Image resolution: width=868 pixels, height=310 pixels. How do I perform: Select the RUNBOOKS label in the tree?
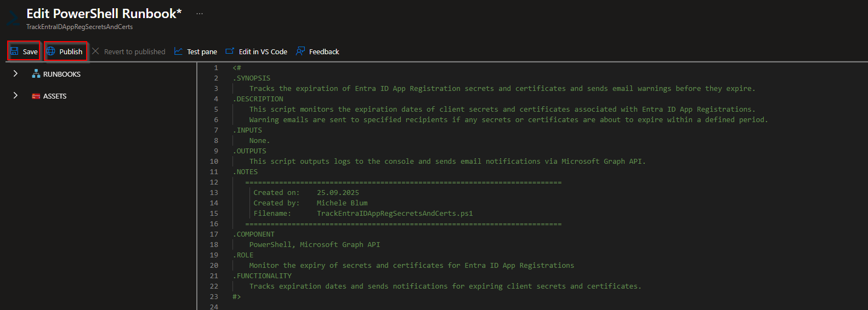click(62, 74)
